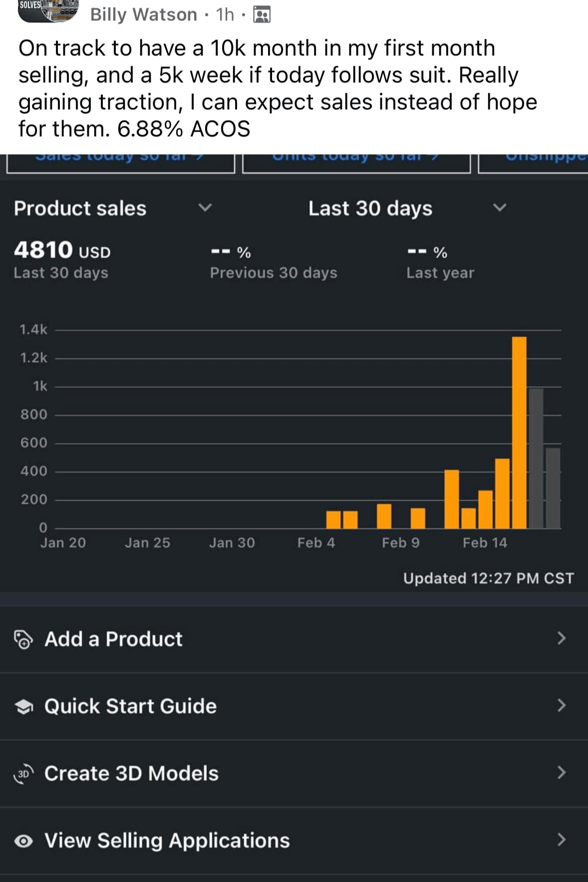Click the post audience group icon
Screen dimensions: 588x882
pyautogui.click(x=262, y=15)
